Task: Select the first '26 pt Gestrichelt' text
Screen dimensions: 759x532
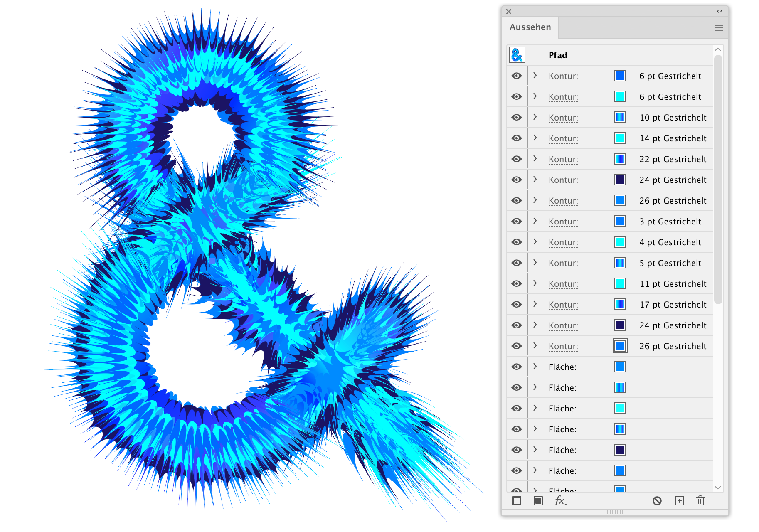Action: (673, 201)
